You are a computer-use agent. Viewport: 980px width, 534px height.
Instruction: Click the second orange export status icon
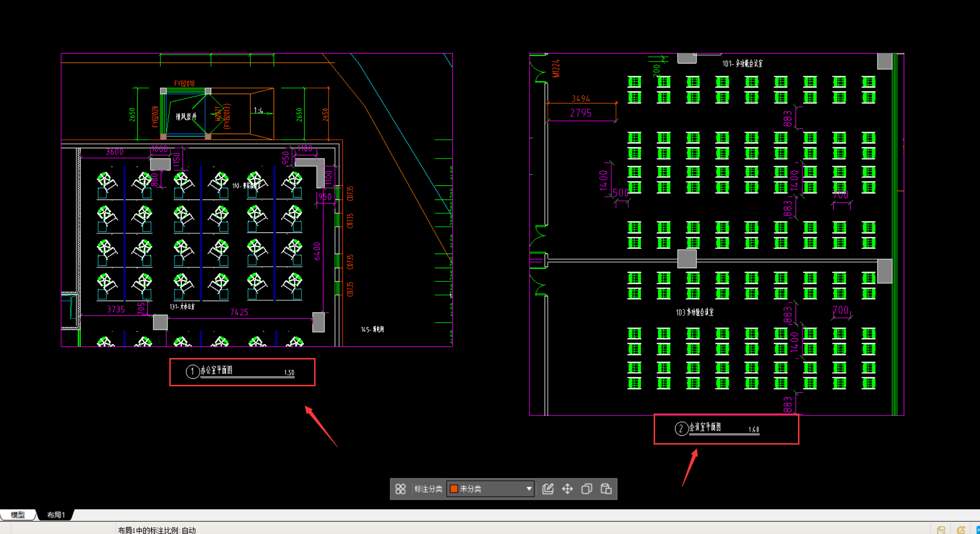pos(961,530)
